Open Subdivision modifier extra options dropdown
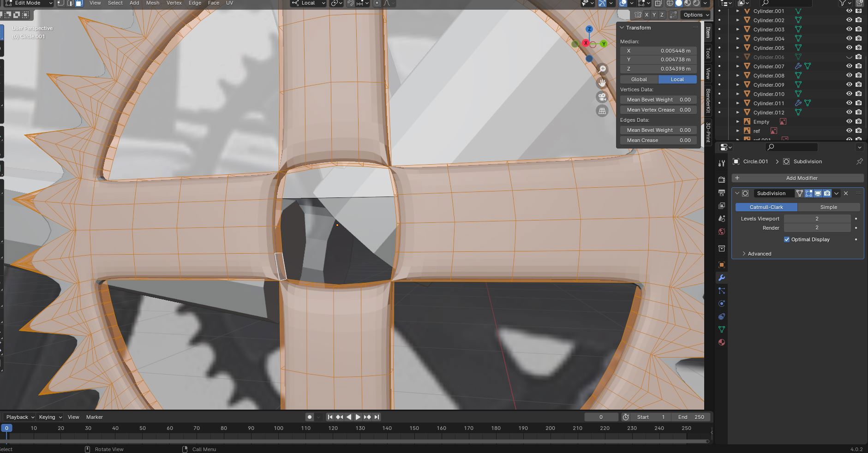The height and width of the screenshot is (453, 868). (836, 193)
